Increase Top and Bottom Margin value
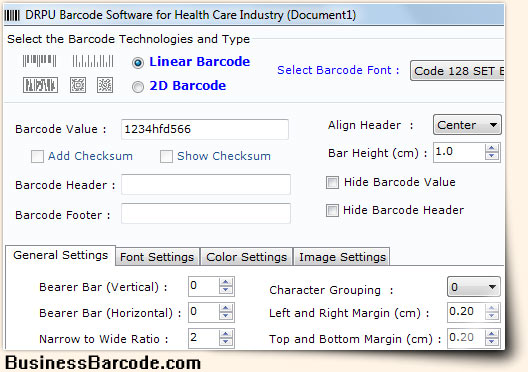This screenshot has height=372, width=528. [x=492, y=334]
